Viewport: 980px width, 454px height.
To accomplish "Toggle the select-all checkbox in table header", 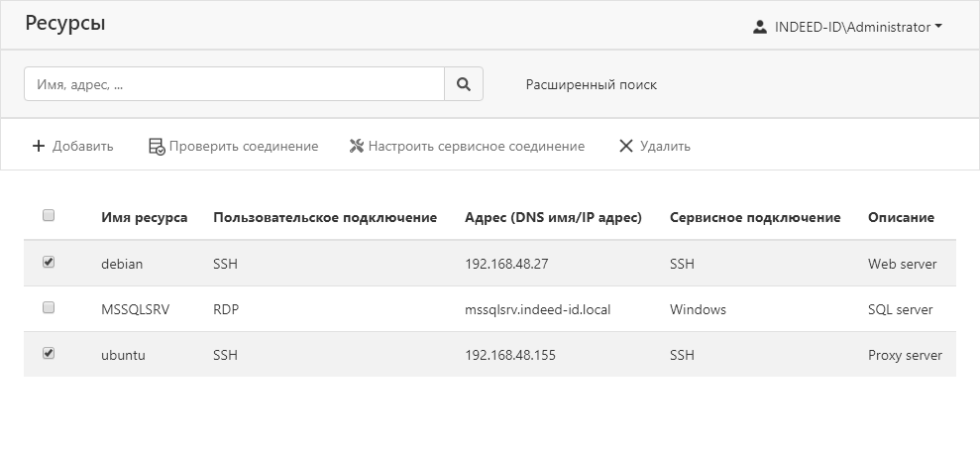I will 49,215.
